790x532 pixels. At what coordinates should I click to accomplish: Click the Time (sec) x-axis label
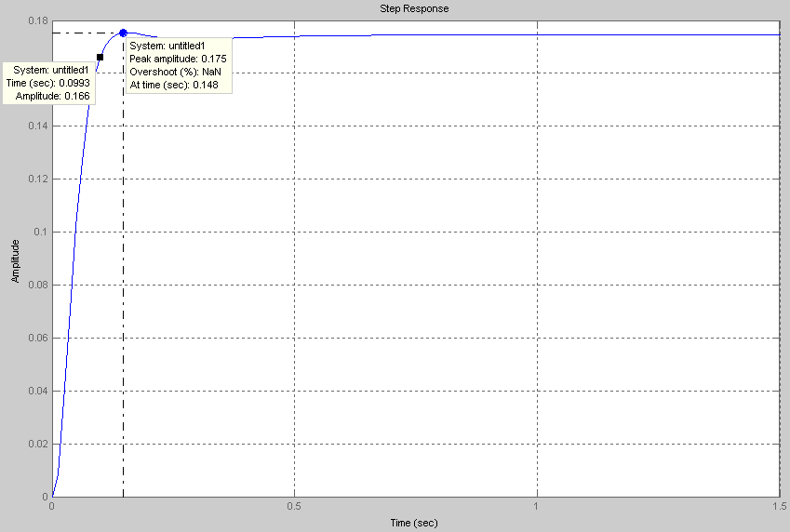[414, 523]
